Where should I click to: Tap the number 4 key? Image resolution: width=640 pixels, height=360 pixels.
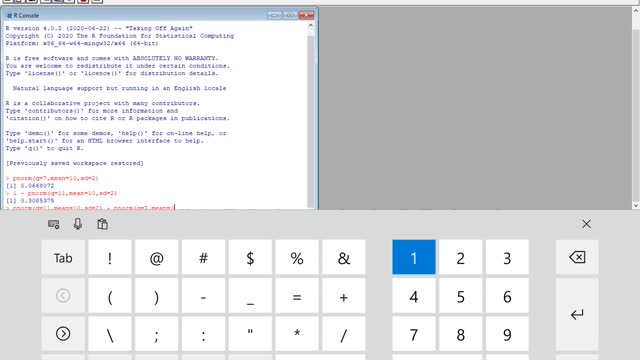(414, 296)
